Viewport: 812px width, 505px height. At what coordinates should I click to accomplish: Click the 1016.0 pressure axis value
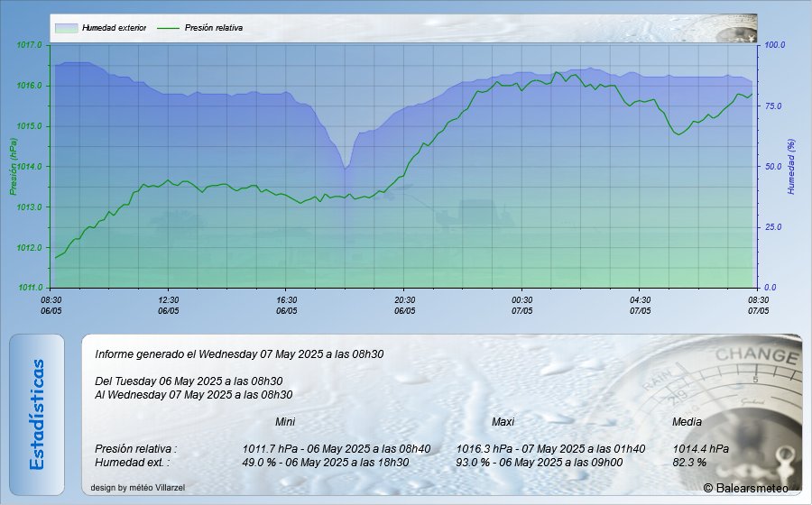pyautogui.click(x=29, y=86)
